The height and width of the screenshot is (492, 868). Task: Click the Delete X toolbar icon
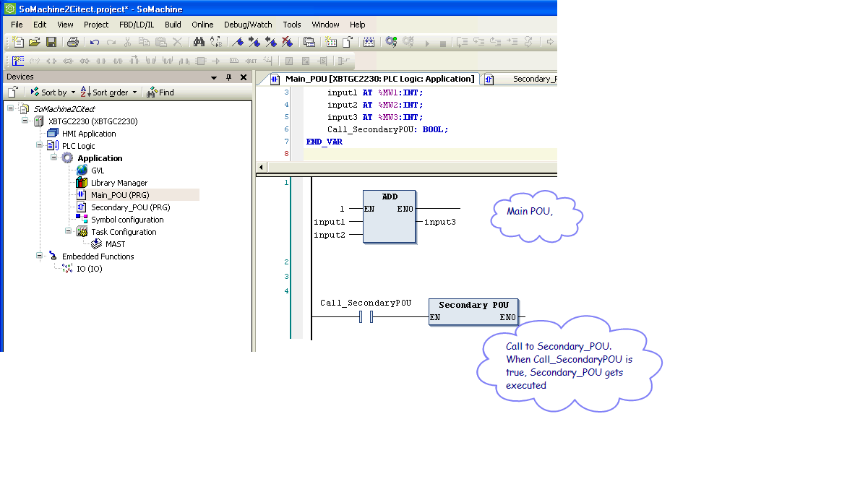(177, 42)
